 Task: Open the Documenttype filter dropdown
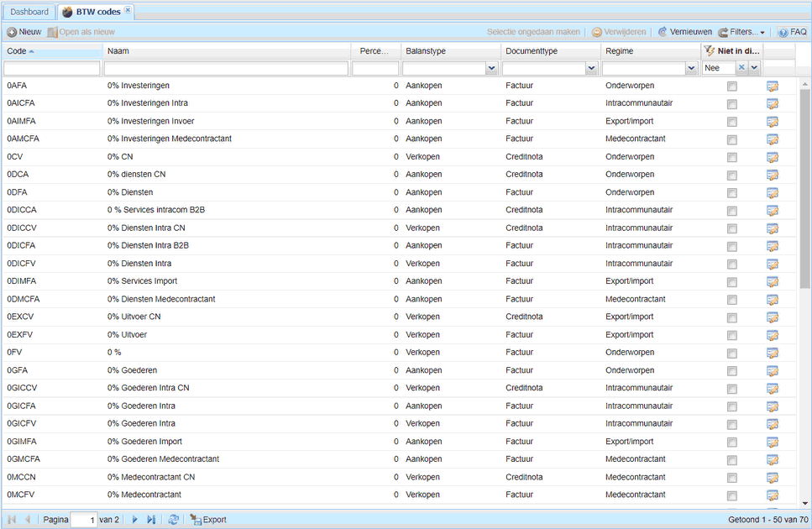pos(591,68)
